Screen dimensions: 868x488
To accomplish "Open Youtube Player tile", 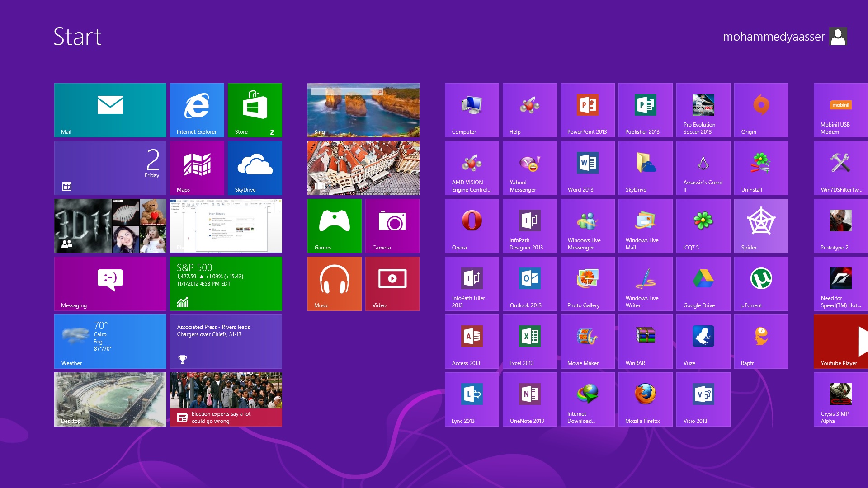I will pos(841,342).
